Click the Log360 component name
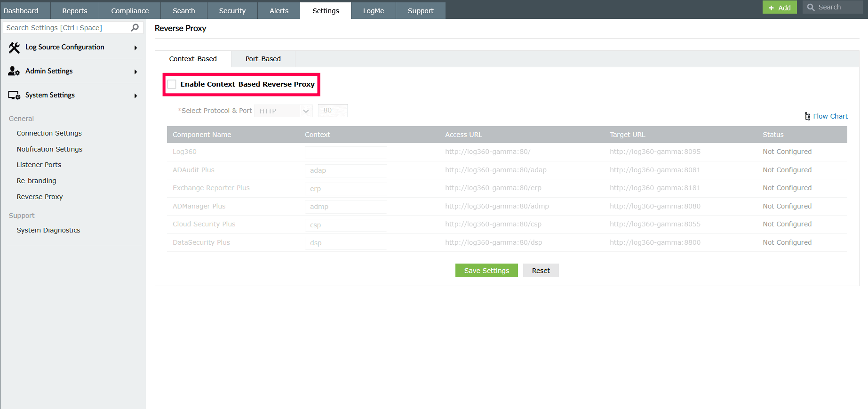This screenshot has width=868, height=409. tap(184, 152)
